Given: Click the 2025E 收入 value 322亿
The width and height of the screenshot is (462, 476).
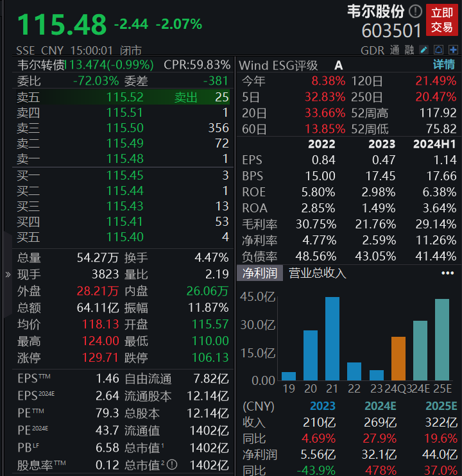Looking at the screenshot, I should (x=441, y=422).
